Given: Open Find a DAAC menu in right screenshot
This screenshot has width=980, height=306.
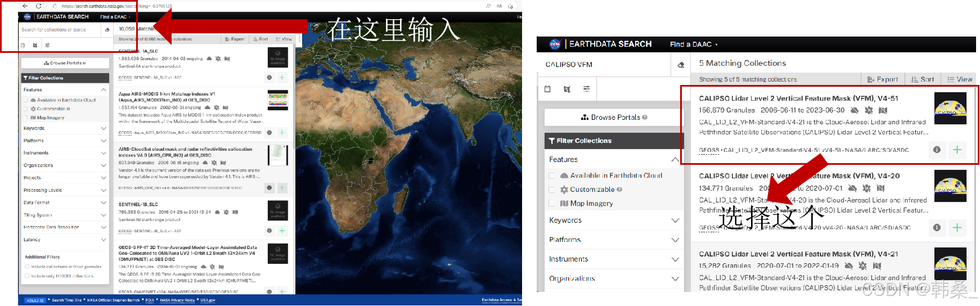Looking at the screenshot, I should tap(694, 44).
